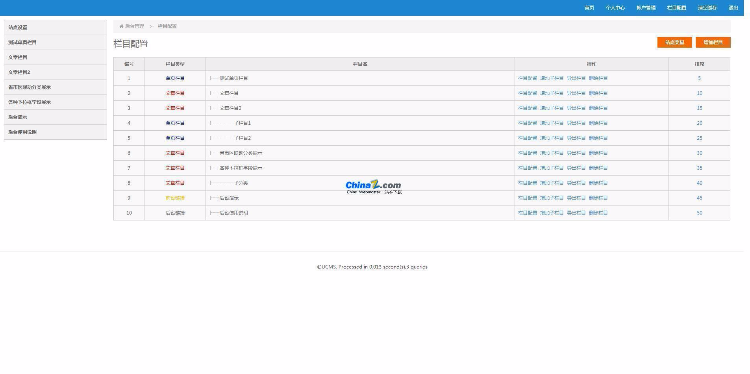Image resolution: width=750 pixels, height=374 pixels.
Task: Select 文章栏目2 in the left sidebar
Action: [55, 72]
